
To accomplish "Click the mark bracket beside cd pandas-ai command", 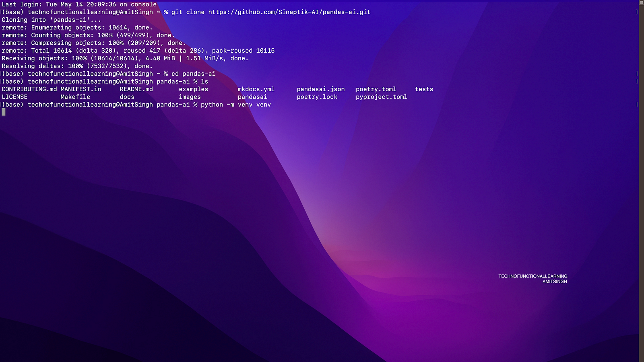I will tap(637, 74).
